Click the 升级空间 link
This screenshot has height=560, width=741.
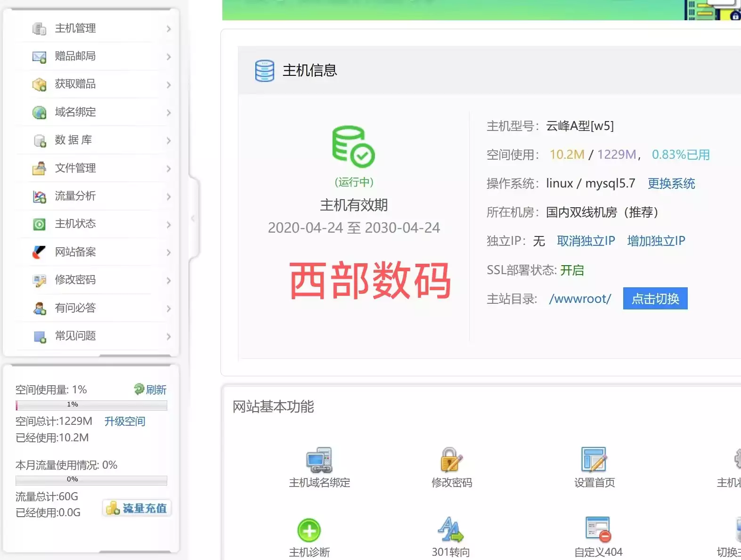pyautogui.click(x=125, y=422)
